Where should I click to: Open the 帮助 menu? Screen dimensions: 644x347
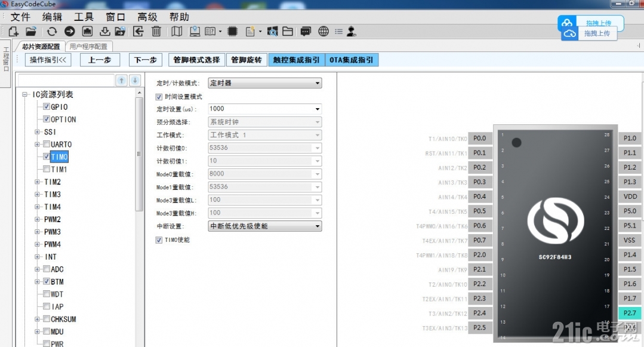coord(179,17)
